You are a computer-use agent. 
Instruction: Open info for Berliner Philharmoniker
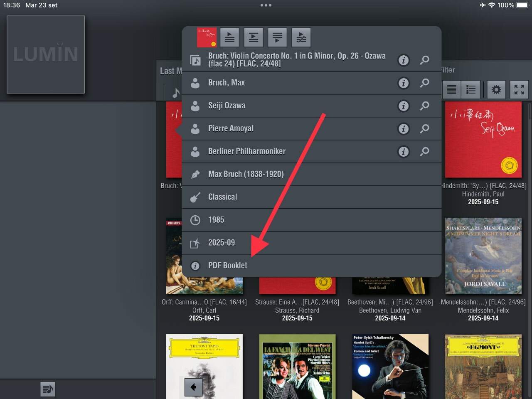403,152
